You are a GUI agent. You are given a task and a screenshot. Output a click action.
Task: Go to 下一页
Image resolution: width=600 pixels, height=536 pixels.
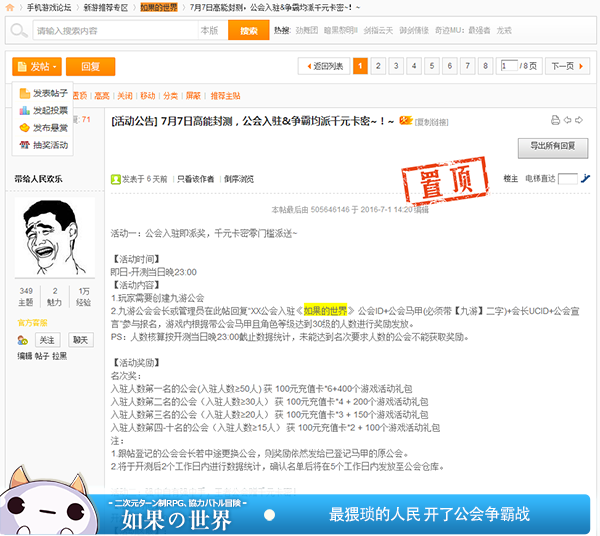(x=567, y=66)
